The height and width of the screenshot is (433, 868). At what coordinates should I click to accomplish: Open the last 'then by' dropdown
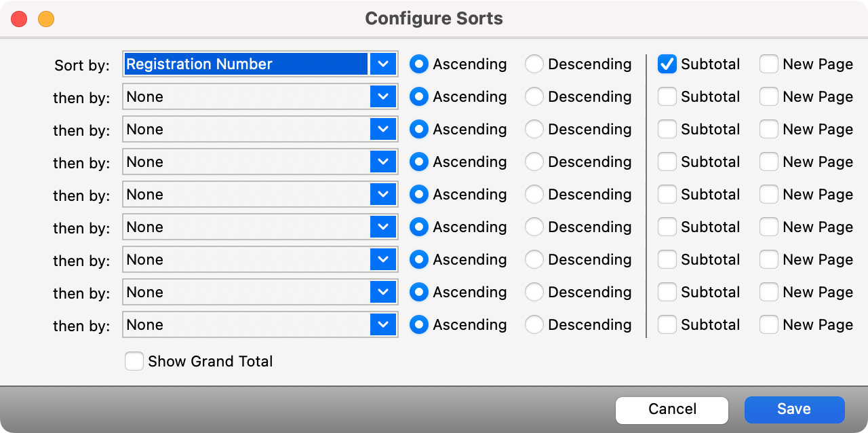pyautogui.click(x=383, y=324)
